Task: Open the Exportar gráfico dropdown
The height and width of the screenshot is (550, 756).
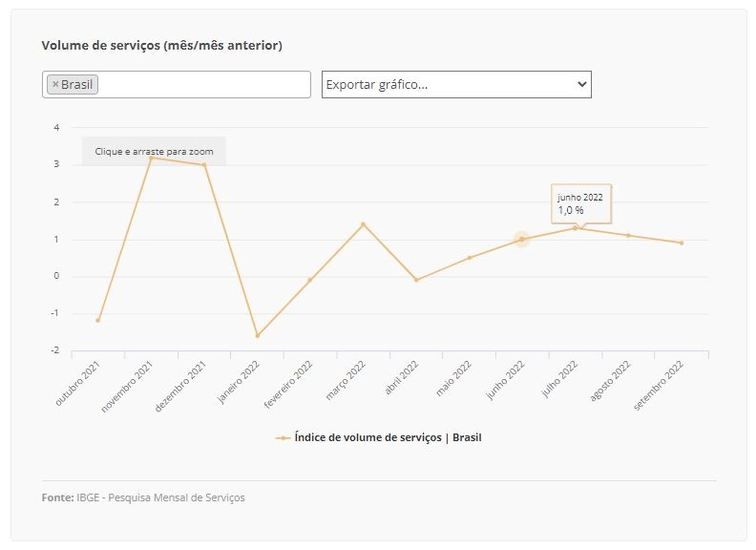Action: 456,84
